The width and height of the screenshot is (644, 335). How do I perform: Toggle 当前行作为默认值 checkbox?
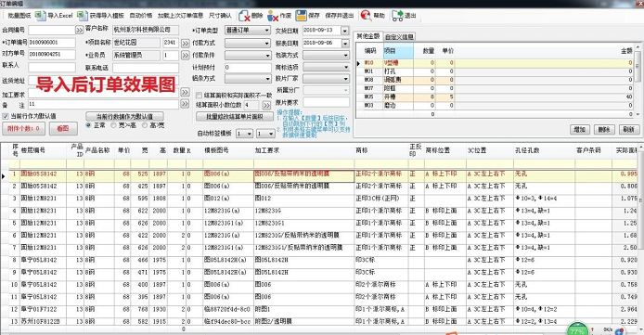pyautogui.click(x=6, y=116)
